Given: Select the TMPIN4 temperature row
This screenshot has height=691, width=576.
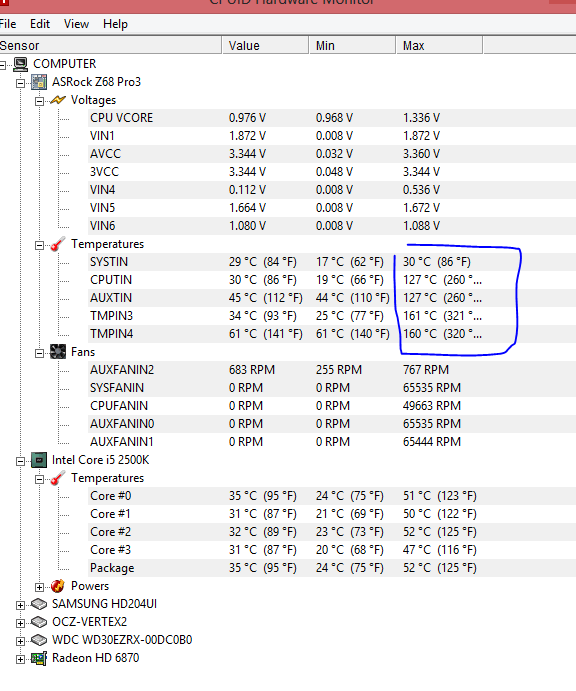Looking at the screenshot, I should pyautogui.click(x=332, y=334).
